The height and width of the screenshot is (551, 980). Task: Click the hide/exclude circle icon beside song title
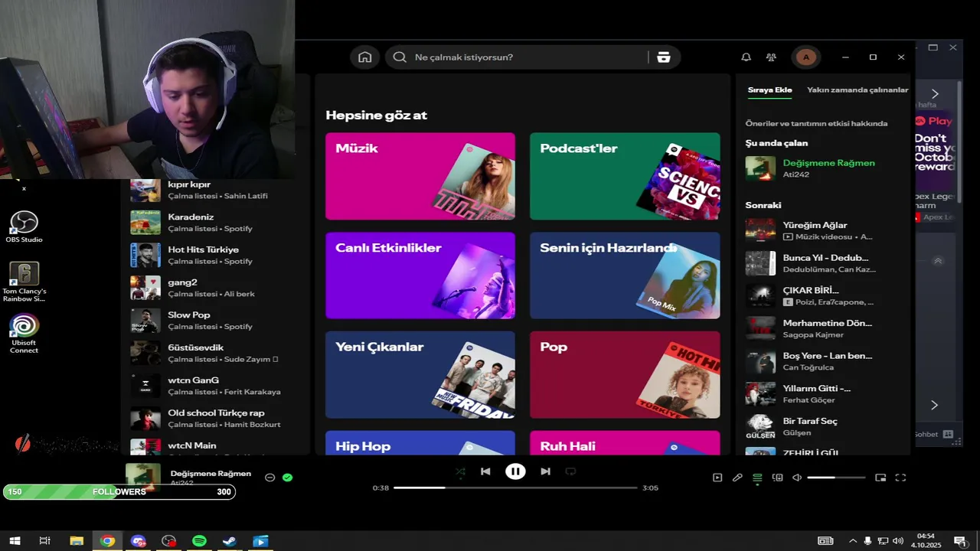(269, 478)
